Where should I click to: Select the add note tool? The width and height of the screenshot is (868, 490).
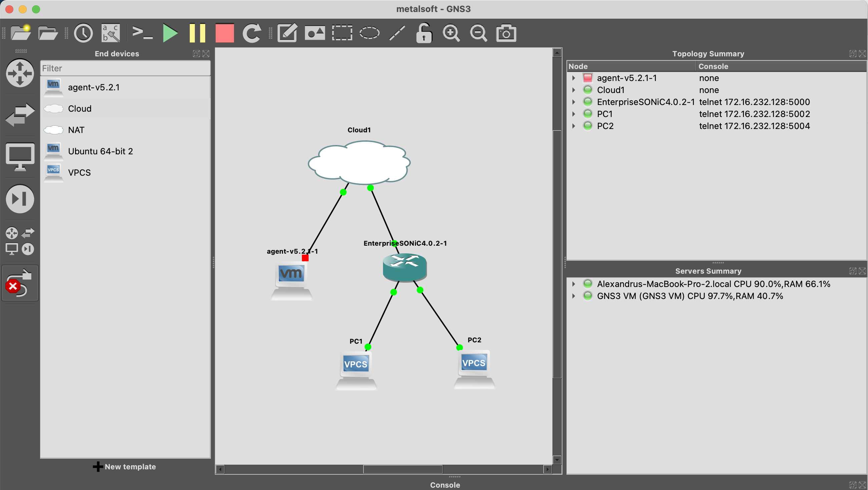coord(287,33)
